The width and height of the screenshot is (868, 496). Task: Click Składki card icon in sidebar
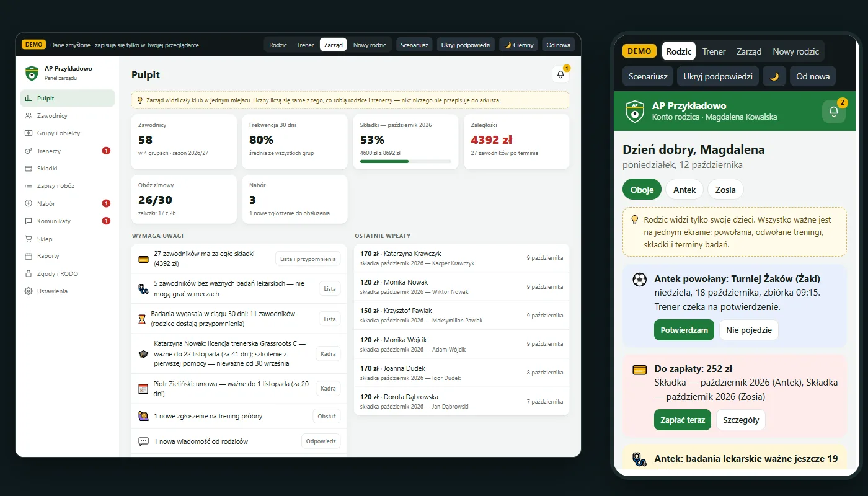point(29,168)
